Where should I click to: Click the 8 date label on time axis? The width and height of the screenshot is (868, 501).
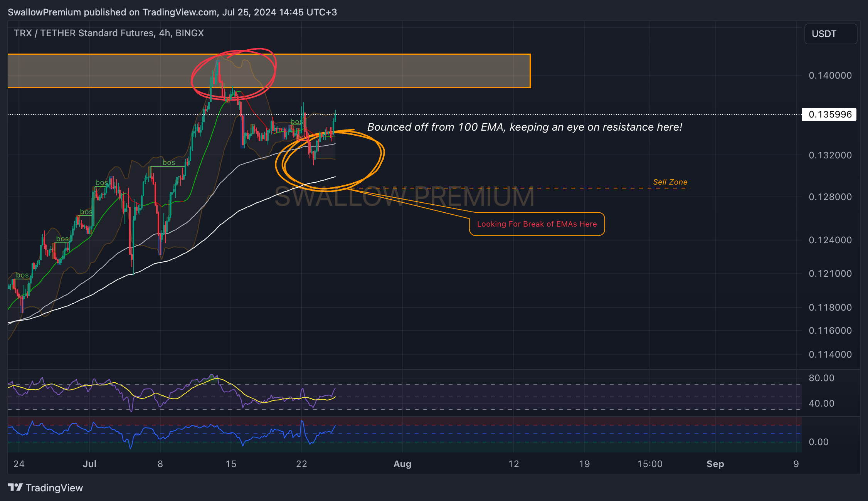(160, 464)
